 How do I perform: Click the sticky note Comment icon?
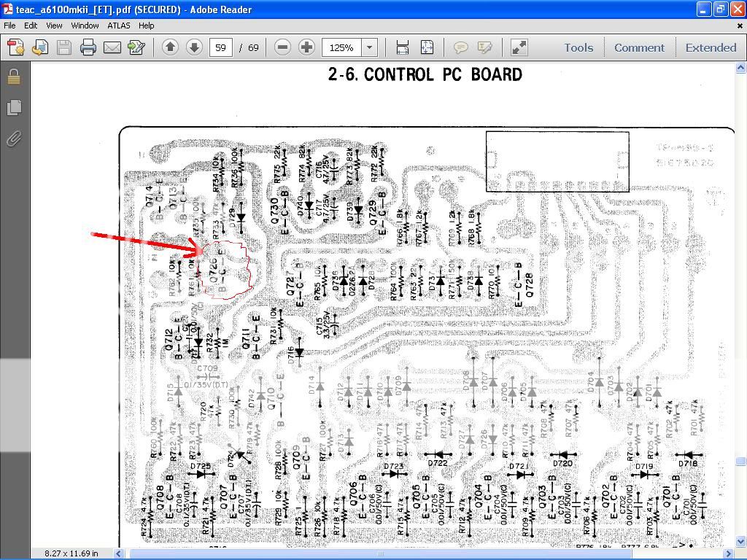(x=461, y=47)
